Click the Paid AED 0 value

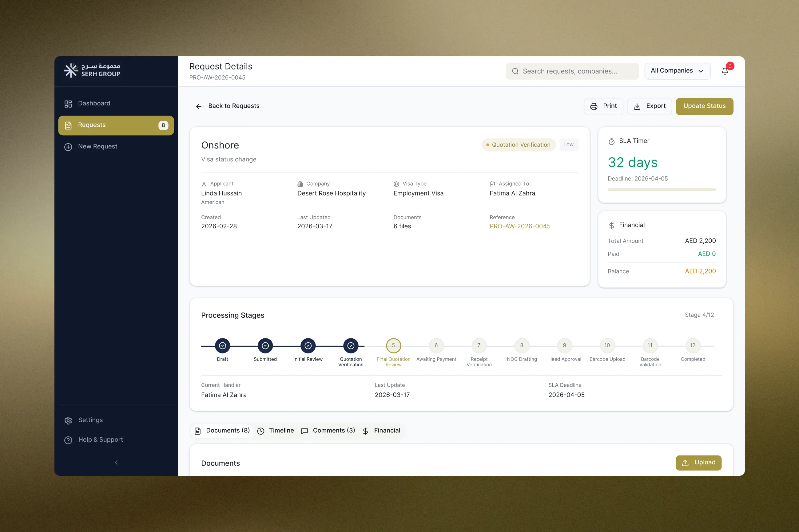pos(706,254)
